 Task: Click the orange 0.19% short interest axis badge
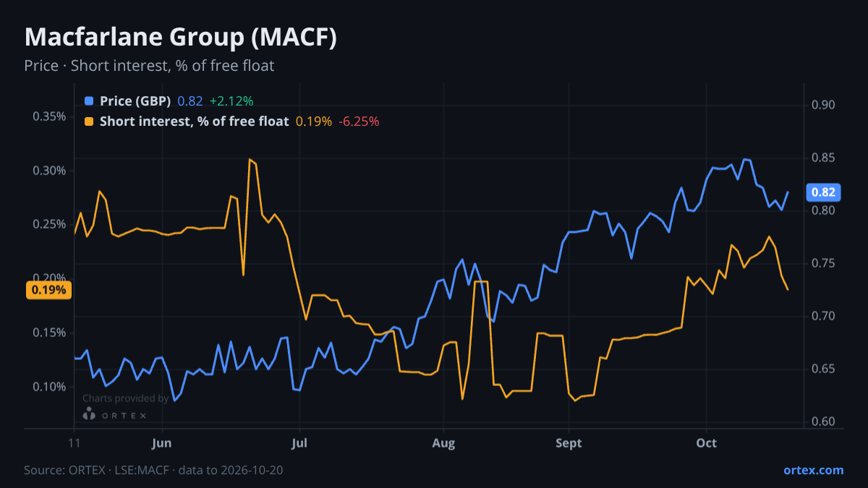pos(48,290)
